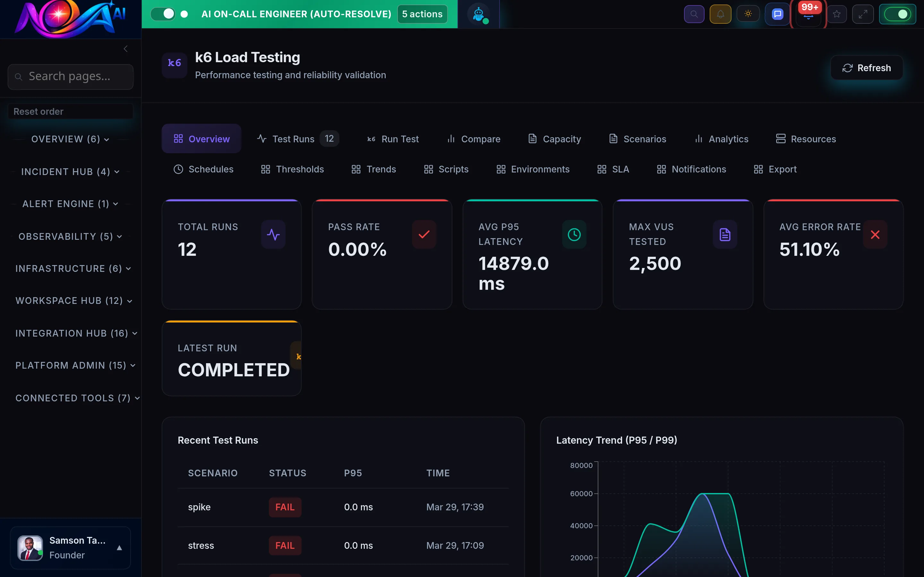Open the Thresholds tab
This screenshot has width=924, height=577.
(293, 169)
